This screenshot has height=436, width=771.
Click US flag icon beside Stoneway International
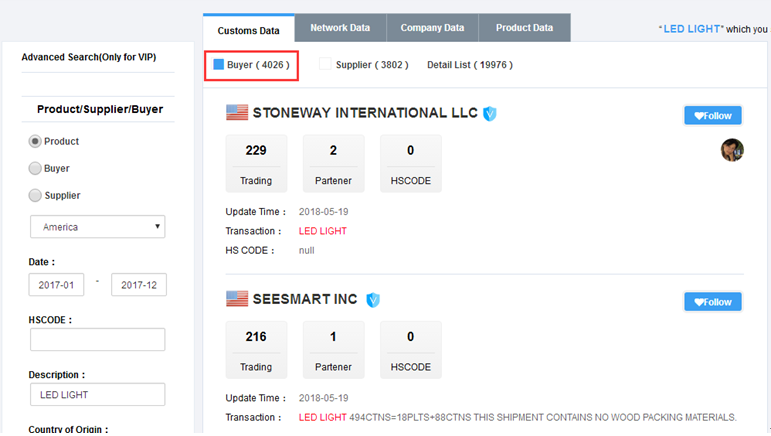(x=237, y=113)
